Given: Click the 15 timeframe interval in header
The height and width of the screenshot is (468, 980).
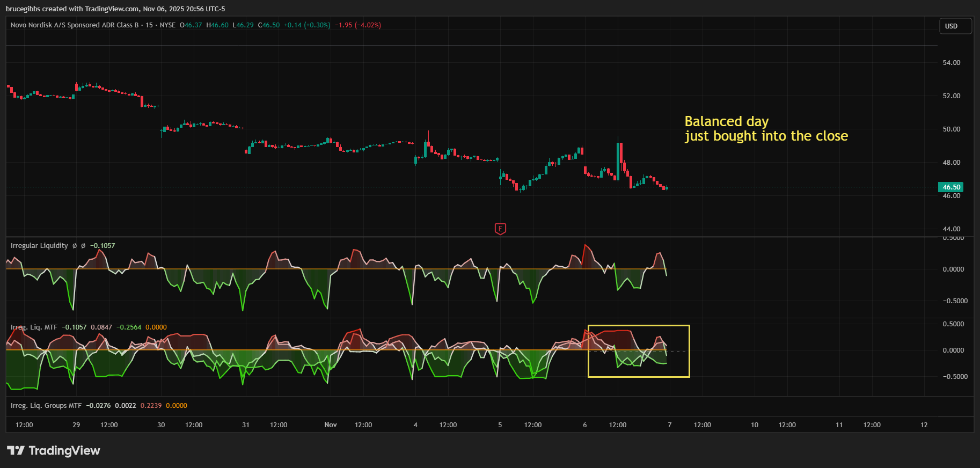Looking at the screenshot, I should coord(149,25).
